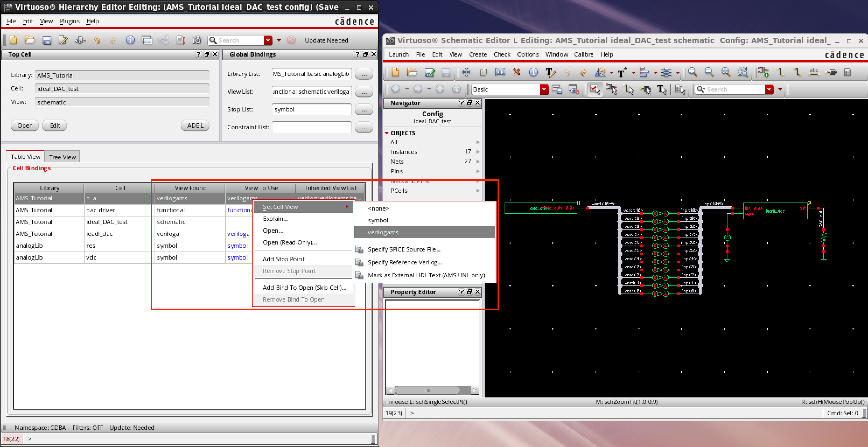Image resolution: width=868 pixels, height=447 pixels.
Task: Click the report with exclamation mark icon
Action: click(x=181, y=40)
